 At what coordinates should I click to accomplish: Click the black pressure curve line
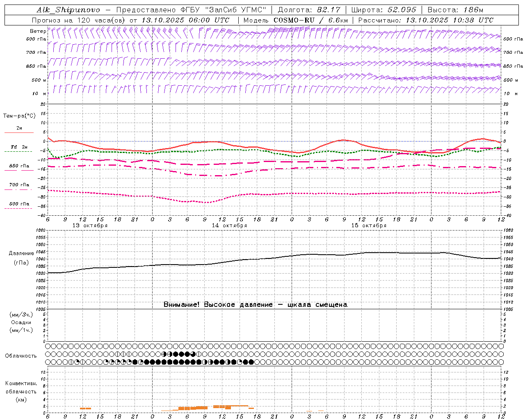coord(274,258)
